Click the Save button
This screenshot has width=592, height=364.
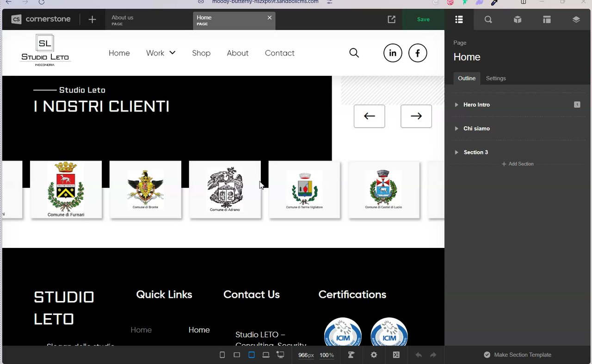423,19
